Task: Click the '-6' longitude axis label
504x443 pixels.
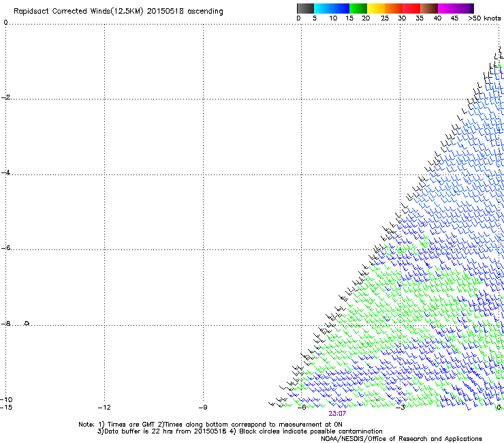Action: tap(302, 408)
